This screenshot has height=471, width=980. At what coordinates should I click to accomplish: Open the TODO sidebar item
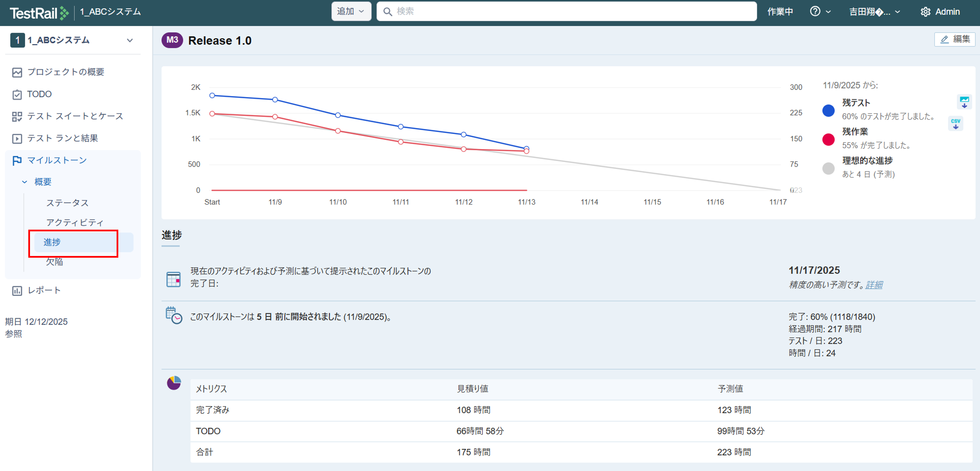(39, 94)
